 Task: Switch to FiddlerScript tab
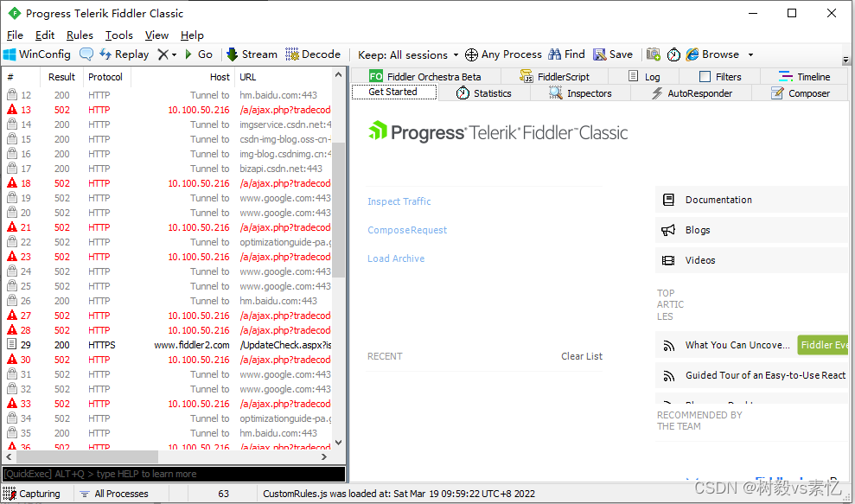[x=554, y=76]
